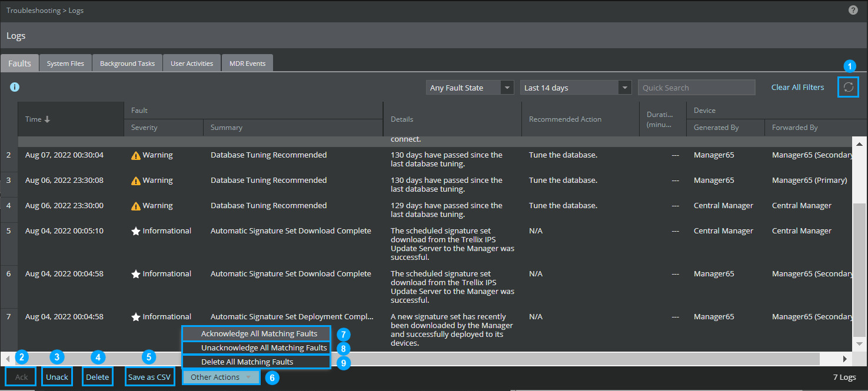Click the Duration column header
868x391 pixels.
click(x=663, y=119)
